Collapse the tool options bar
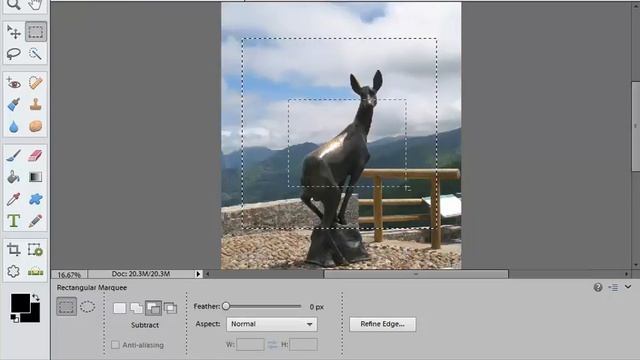 tap(628, 287)
